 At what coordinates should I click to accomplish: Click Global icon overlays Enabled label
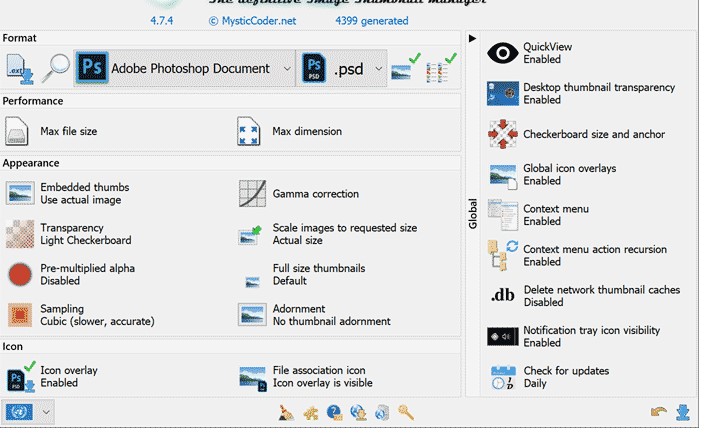[542, 181]
